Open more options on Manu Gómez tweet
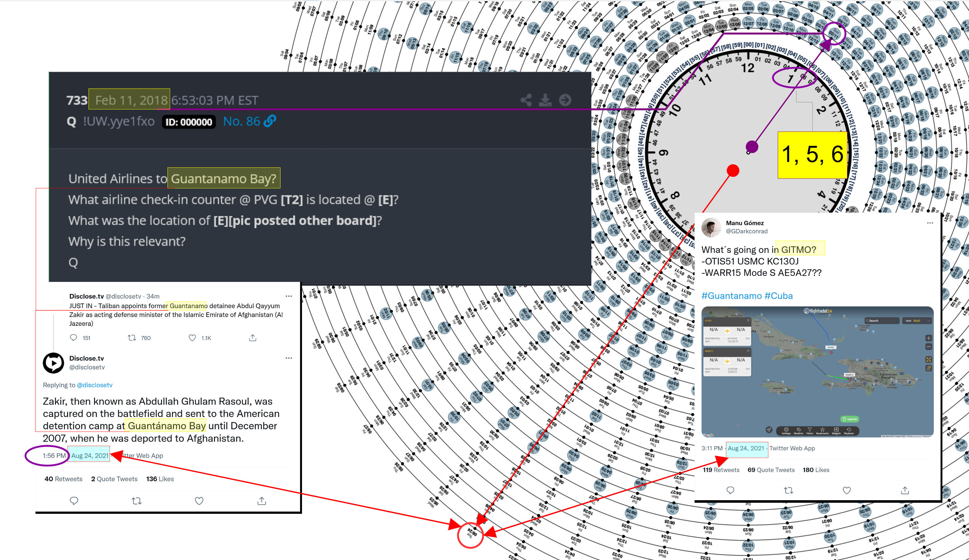 [930, 223]
